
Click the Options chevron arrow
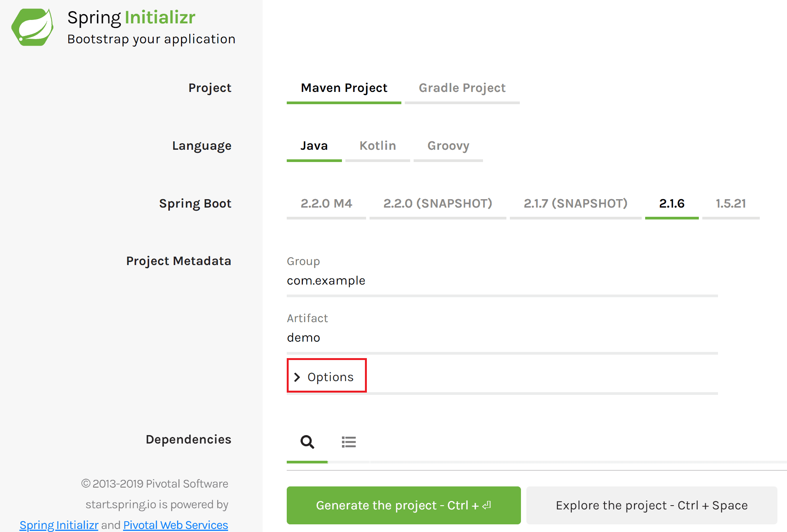point(297,377)
